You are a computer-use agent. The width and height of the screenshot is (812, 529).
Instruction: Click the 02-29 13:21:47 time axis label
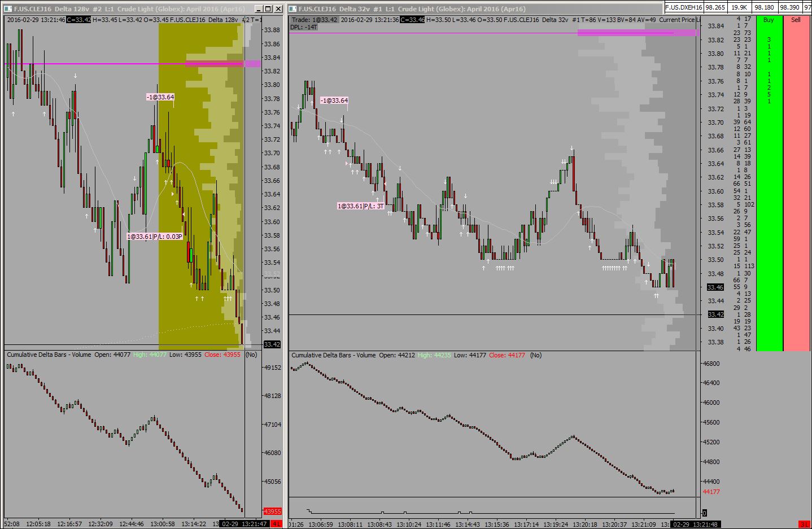[244, 524]
